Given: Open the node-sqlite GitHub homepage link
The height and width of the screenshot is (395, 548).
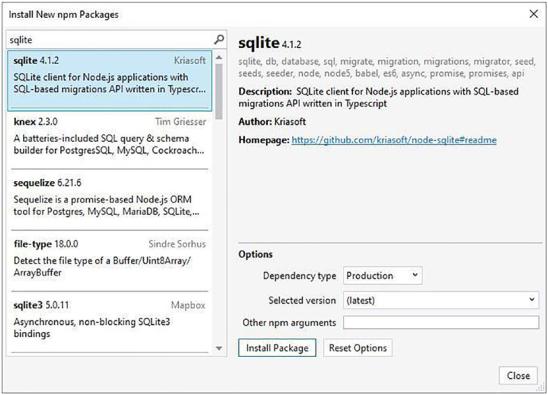Looking at the screenshot, I should pyautogui.click(x=394, y=140).
